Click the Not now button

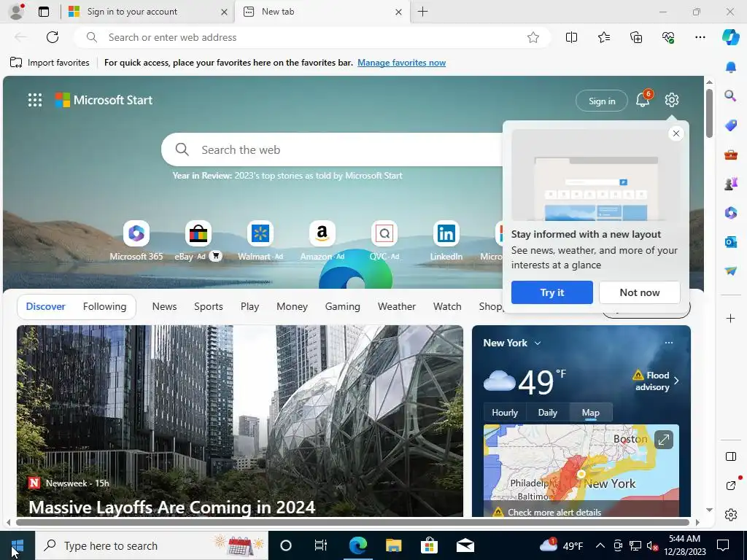coord(639,292)
